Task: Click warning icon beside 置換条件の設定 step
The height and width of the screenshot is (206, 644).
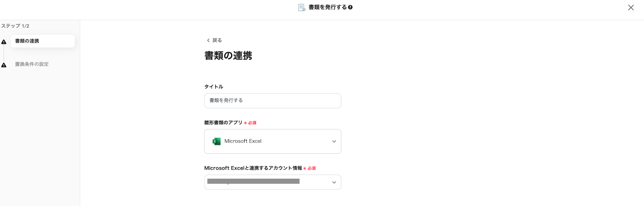Action: coord(4,65)
